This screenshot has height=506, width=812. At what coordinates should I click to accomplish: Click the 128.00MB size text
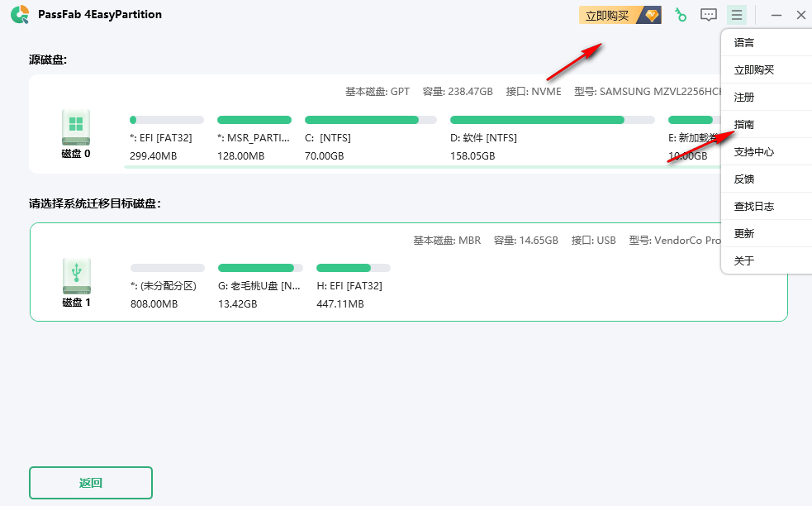(241, 156)
